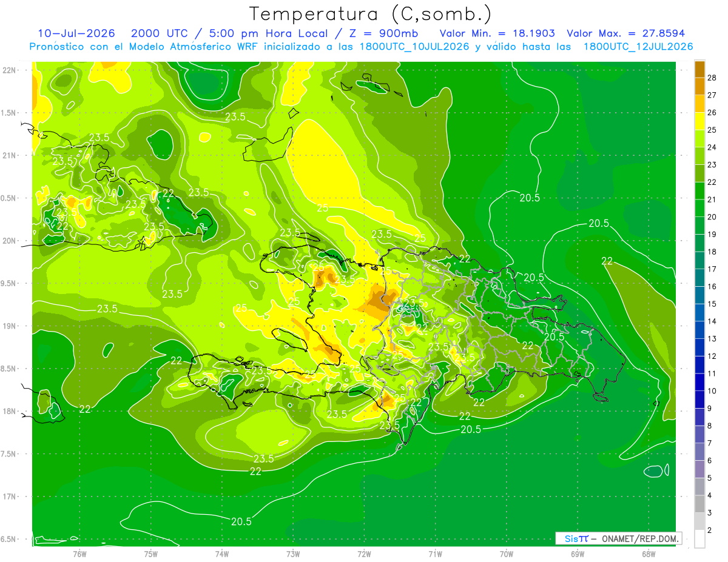Click the '8.5N' latitude axis label
This screenshot has width=728, height=562.
pyautogui.click(x=8, y=369)
